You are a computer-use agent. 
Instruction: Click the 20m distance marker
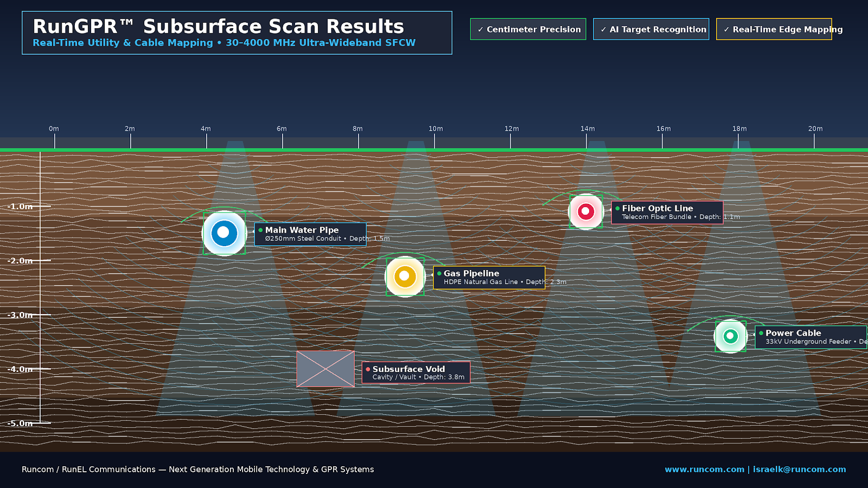(815, 129)
